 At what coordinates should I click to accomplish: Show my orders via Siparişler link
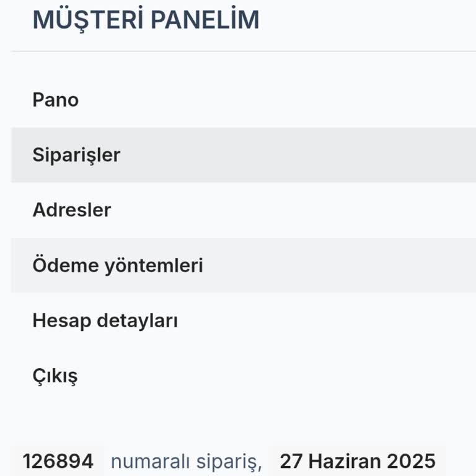tap(76, 155)
